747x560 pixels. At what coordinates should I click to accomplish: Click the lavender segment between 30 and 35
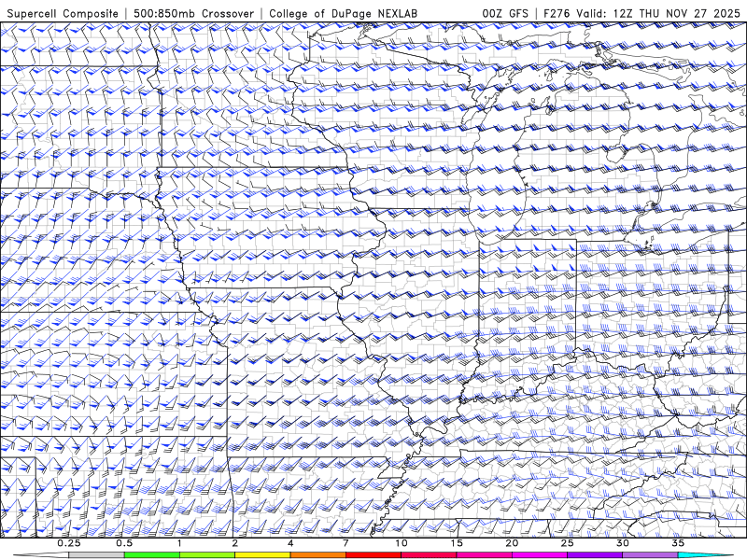tap(650, 555)
